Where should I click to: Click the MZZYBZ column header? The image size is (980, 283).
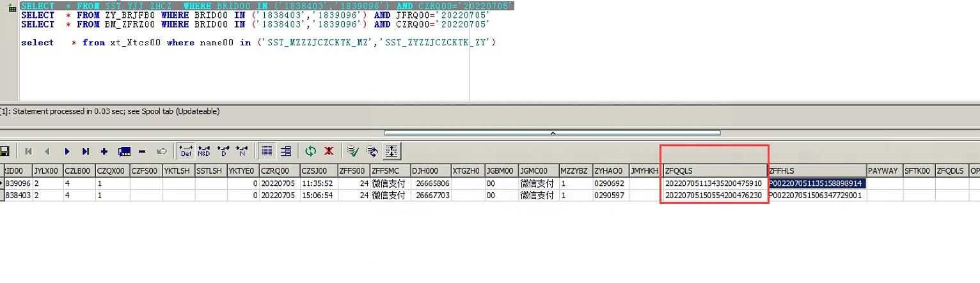pos(576,171)
